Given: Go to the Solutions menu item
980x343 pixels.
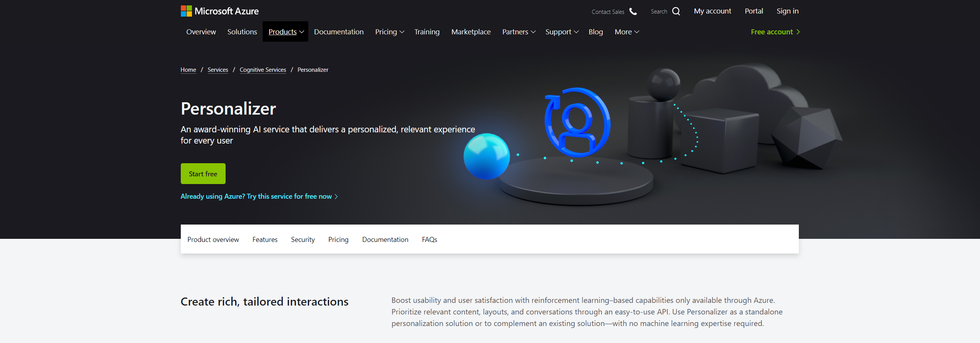Looking at the screenshot, I should [242, 32].
